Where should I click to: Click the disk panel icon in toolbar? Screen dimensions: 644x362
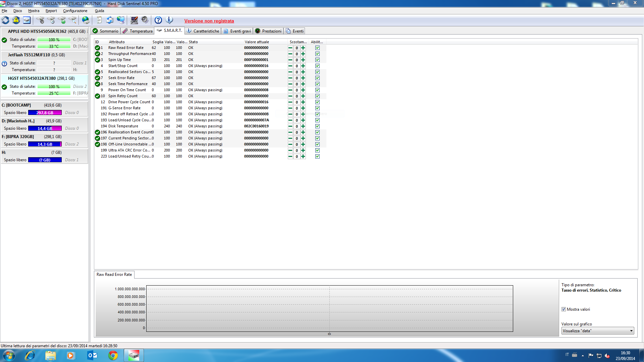(x=27, y=20)
